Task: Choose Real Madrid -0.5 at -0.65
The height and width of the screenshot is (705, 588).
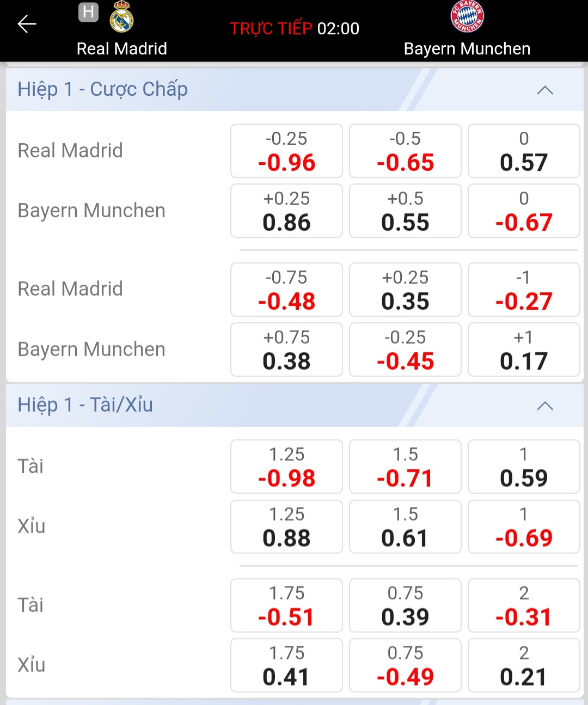Action: tap(405, 151)
